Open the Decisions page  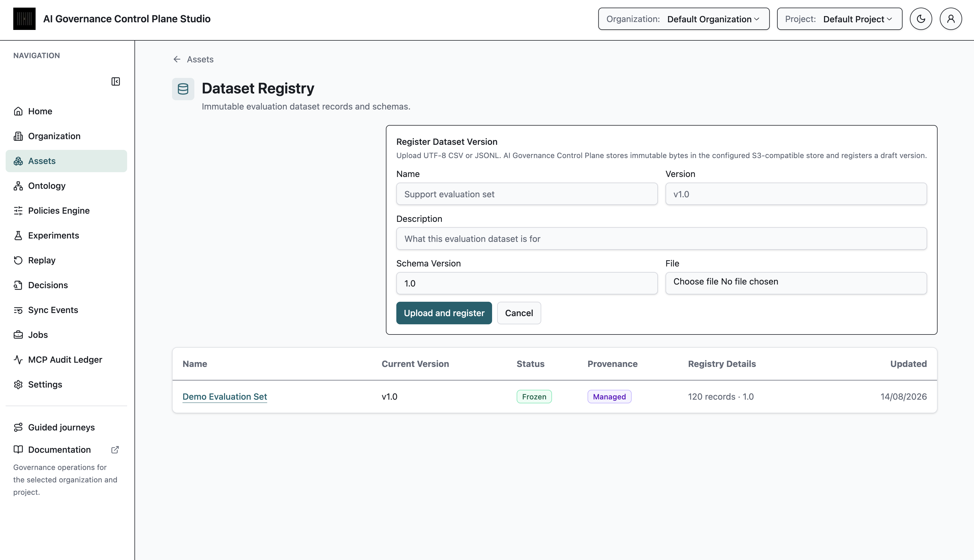[66, 285]
